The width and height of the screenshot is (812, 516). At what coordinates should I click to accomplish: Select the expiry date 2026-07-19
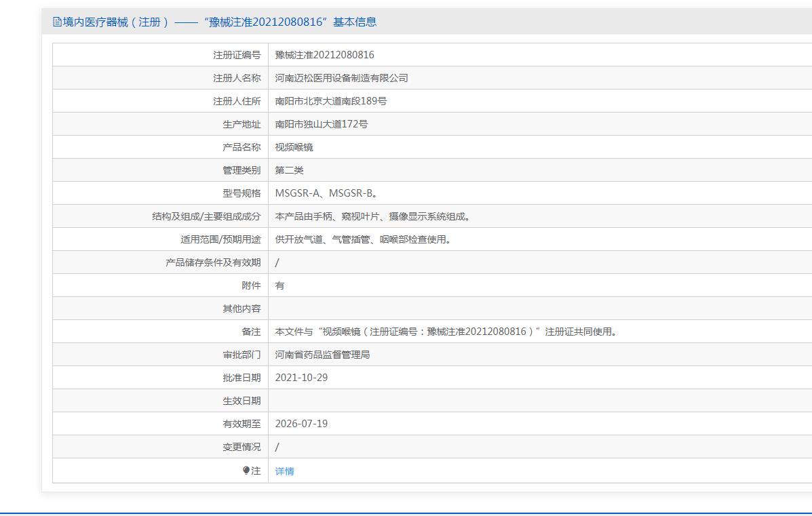[x=301, y=424]
